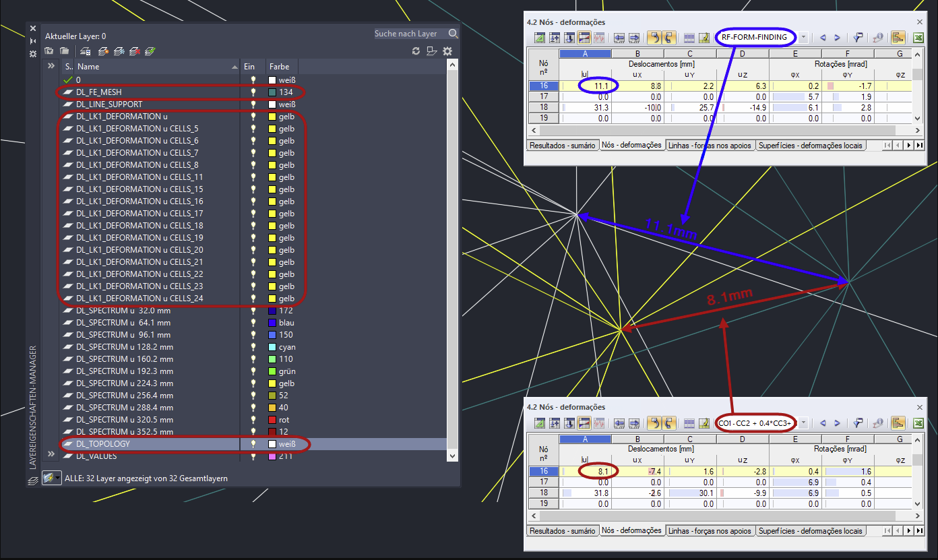Open 'Resultados - sumário' tab in top window

pyautogui.click(x=561, y=146)
